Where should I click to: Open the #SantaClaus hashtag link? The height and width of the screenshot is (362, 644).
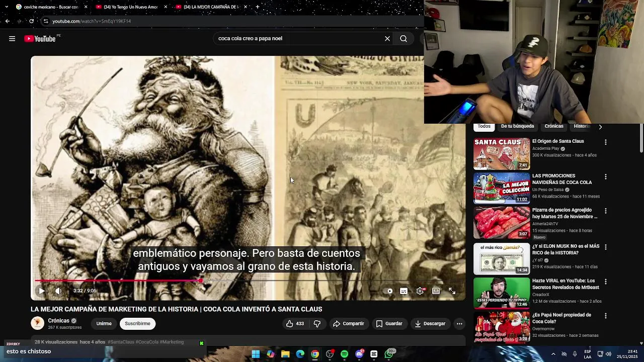(x=121, y=342)
